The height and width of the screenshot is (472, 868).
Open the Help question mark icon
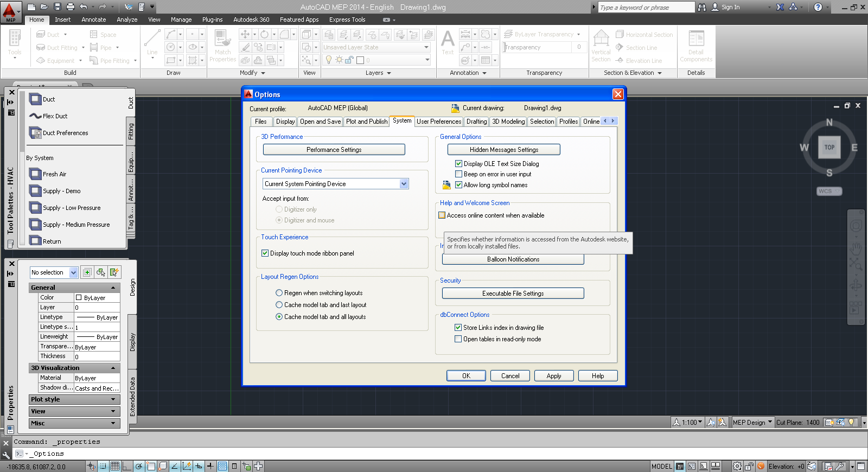[818, 7]
